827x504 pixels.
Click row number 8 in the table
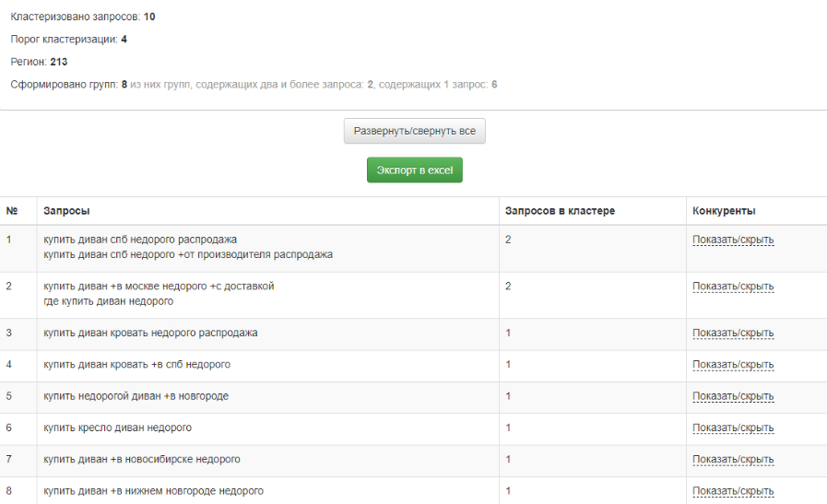coord(9,490)
